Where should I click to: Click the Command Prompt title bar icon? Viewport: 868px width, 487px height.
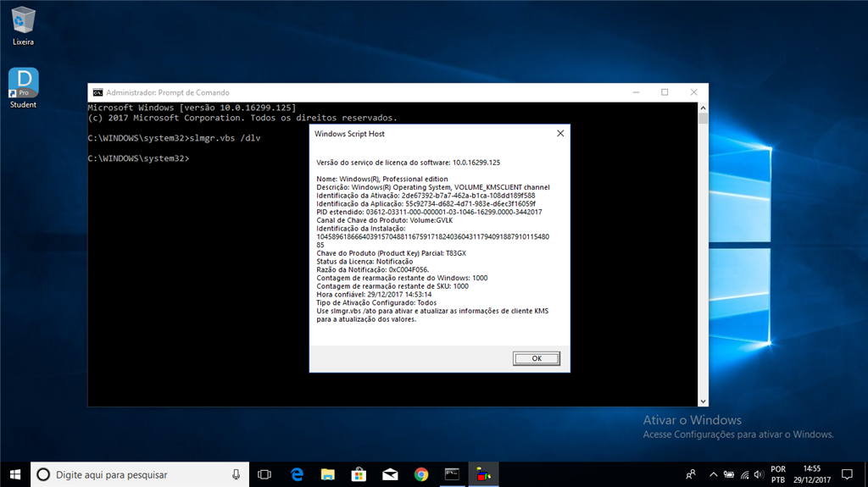tap(98, 92)
